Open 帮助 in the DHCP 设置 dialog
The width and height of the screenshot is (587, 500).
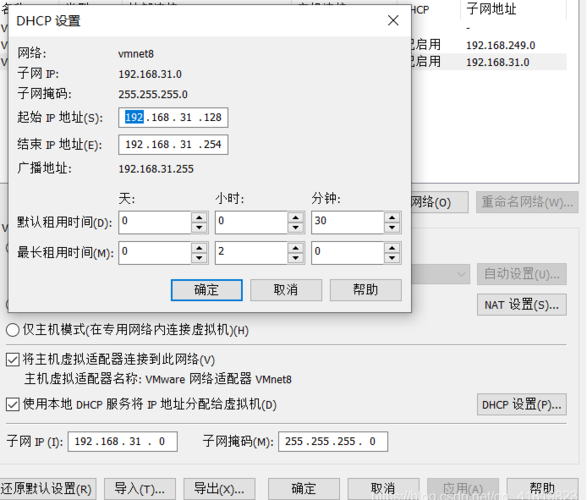pos(366,290)
